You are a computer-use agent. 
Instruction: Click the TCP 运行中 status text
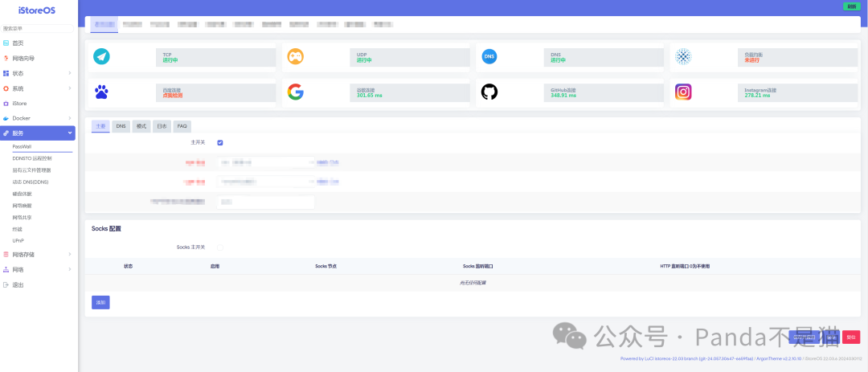tap(170, 59)
